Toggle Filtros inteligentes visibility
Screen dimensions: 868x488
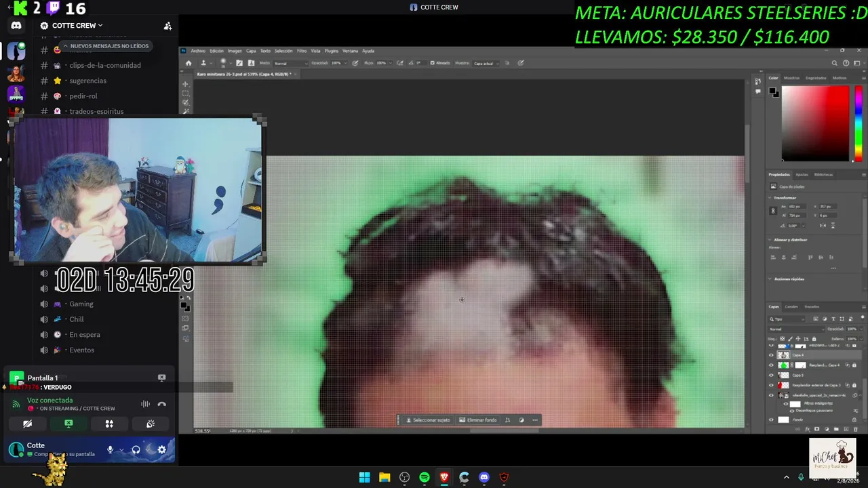[786, 403]
